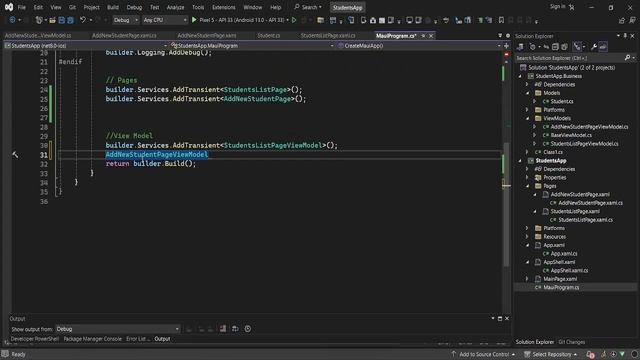
Task: Close the MauiProgram.cs tab
Action: [431, 36]
